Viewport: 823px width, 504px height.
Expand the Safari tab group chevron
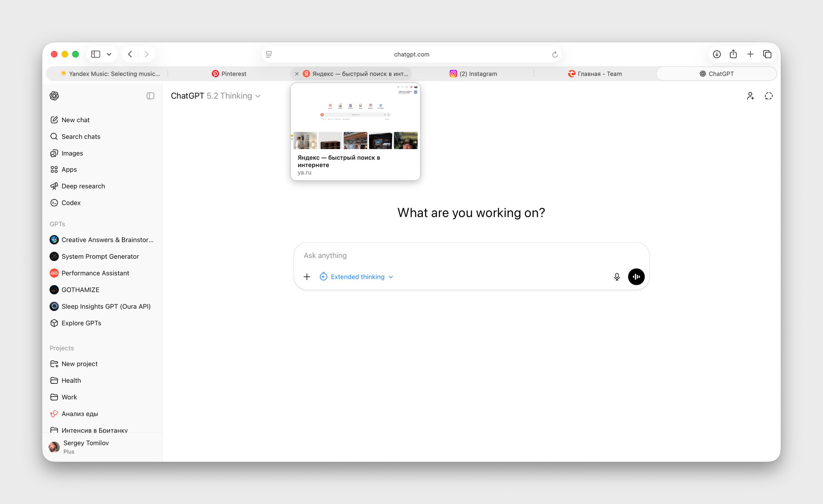(x=109, y=54)
